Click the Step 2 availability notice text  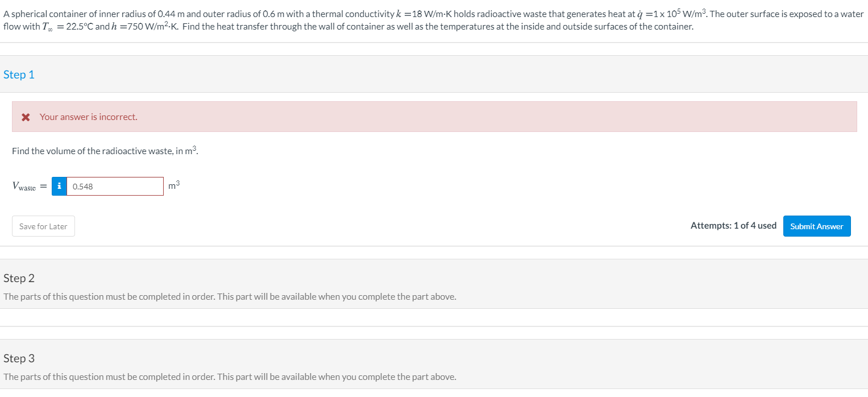230,296
